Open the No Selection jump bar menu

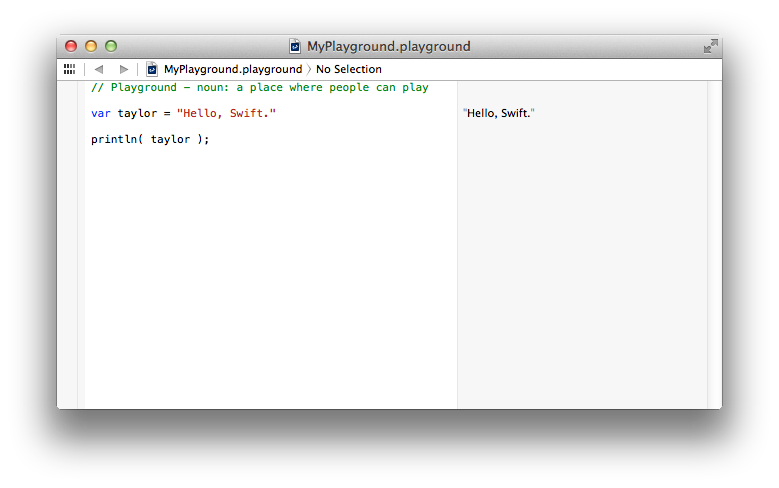(349, 69)
